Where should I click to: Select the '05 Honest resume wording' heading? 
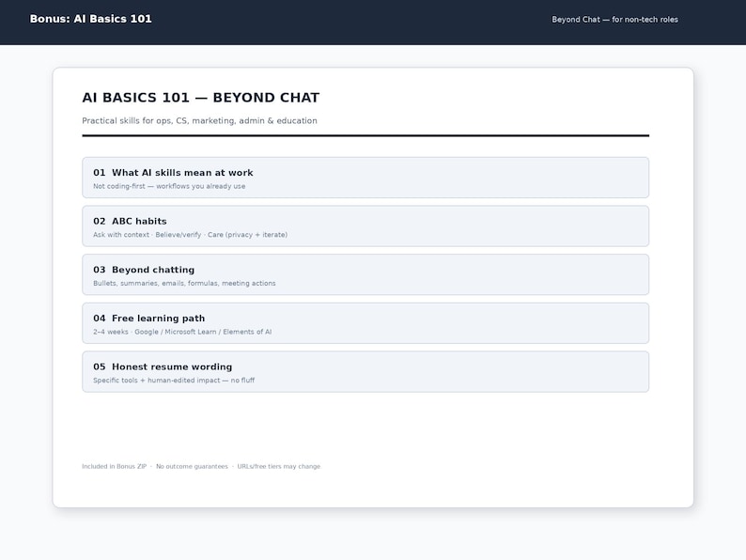click(x=163, y=366)
